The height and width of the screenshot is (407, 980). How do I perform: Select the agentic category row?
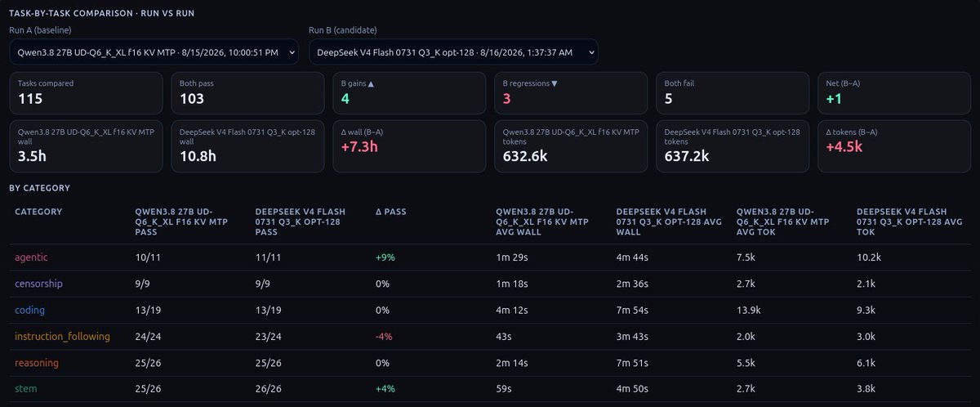click(x=490, y=257)
